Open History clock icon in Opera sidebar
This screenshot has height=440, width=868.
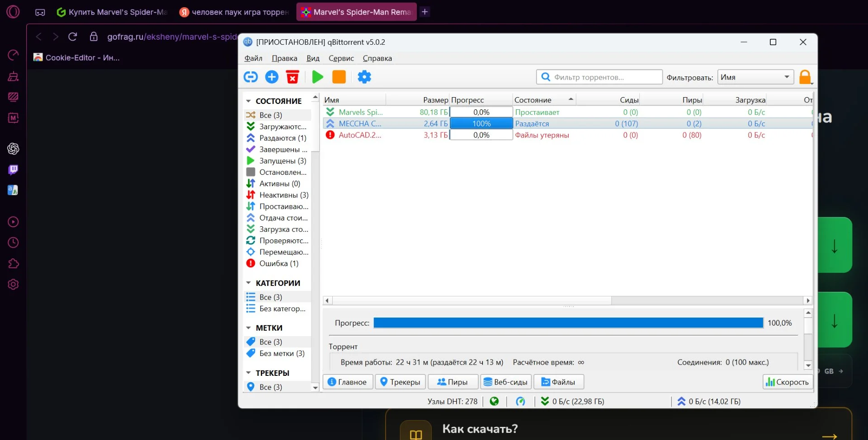pyautogui.click(x=13, y=243)
